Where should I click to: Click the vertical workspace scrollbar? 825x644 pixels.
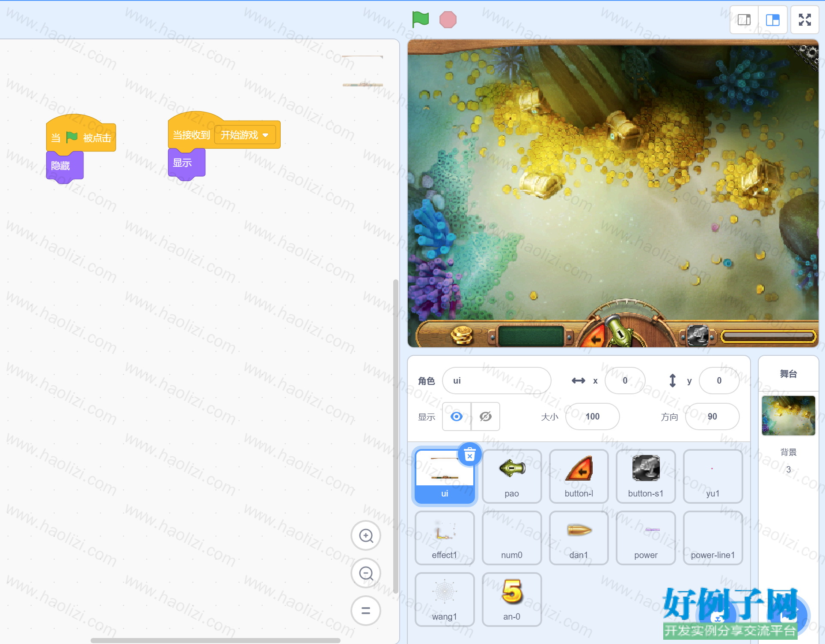[396, 436]
